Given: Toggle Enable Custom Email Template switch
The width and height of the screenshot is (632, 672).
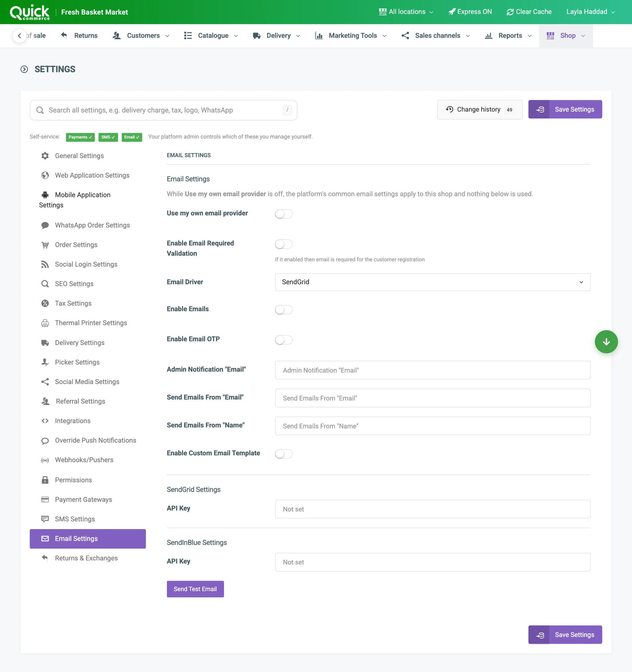Looking at the screenshot, I should pos(284,454).
